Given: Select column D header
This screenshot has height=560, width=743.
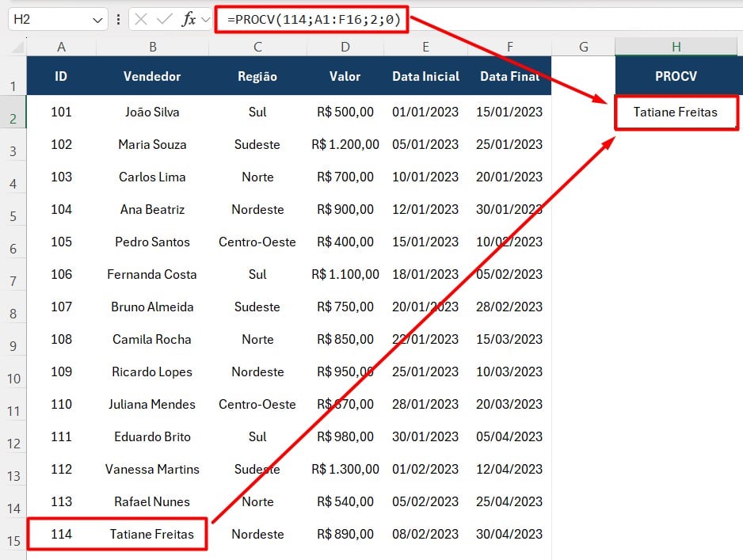Looking at the screenshot, I should click(345, 47).
